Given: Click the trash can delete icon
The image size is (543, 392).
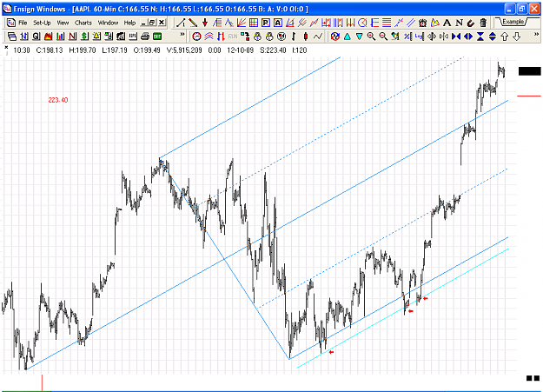Looking at the screenshot, I should coord(483,23).
